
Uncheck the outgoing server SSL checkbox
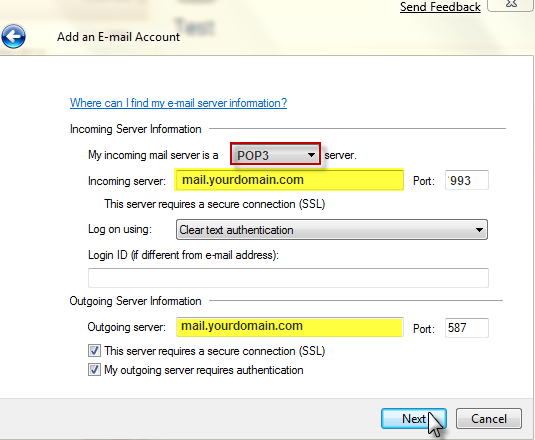point(95,351)
